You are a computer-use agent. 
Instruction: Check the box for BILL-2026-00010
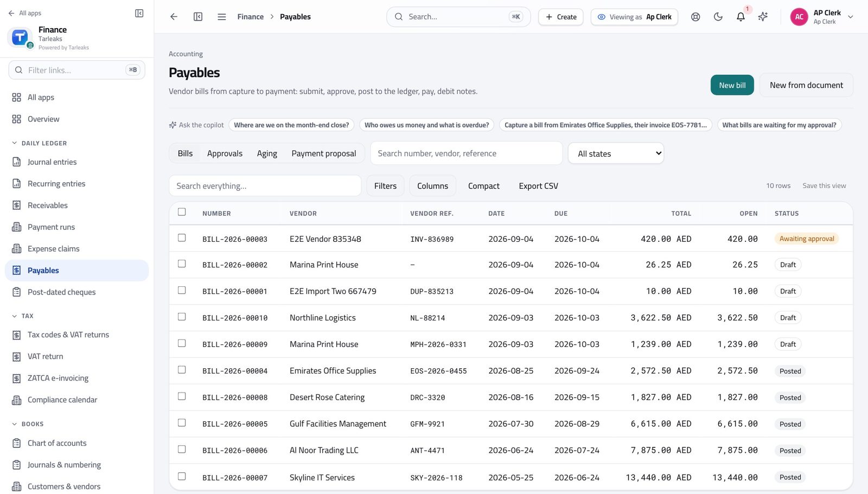[182, 317]
